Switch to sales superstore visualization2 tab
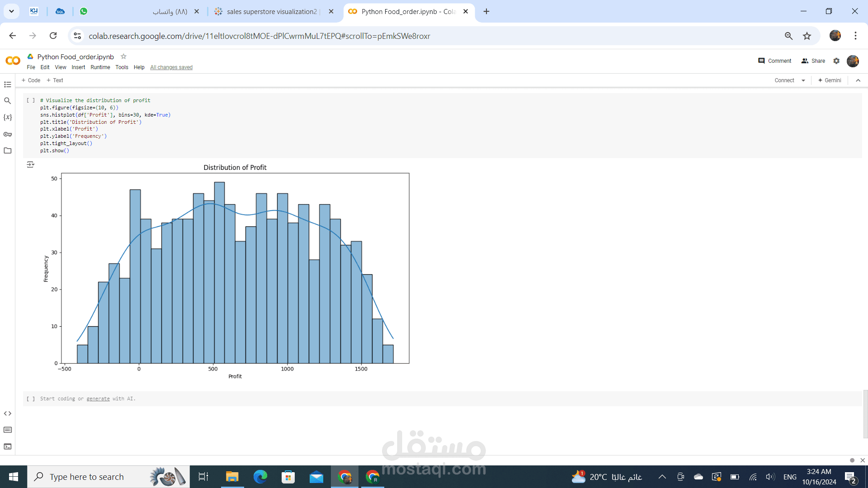 pyautogui.click(x=271, y=12)
